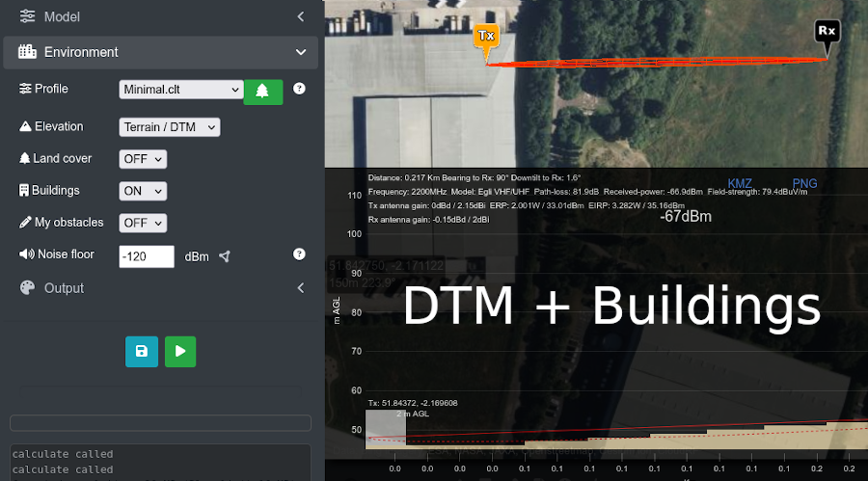Collapse Environment using its chevron arrow
This screenshot has width=868, height=481.
pos(301,53)
